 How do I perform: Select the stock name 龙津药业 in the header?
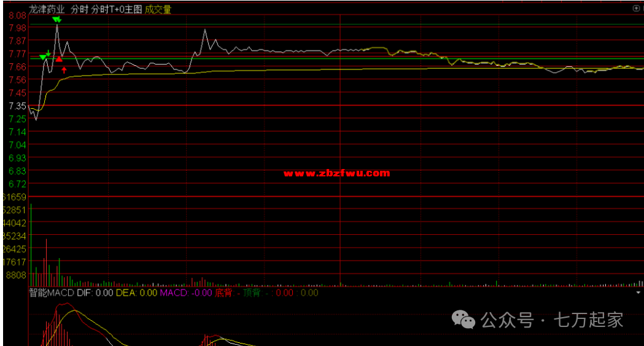pyautogui.click(x=47, y=9)
